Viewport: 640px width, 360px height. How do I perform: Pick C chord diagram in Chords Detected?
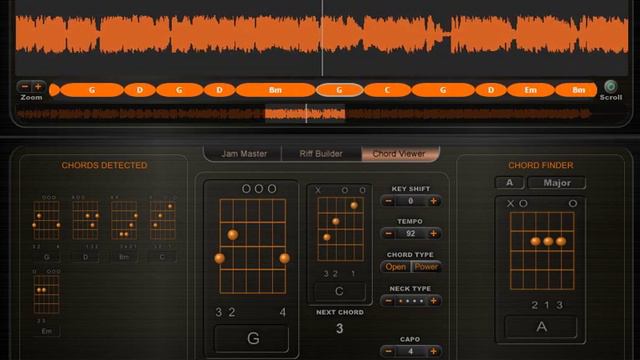tap(162, 220)
